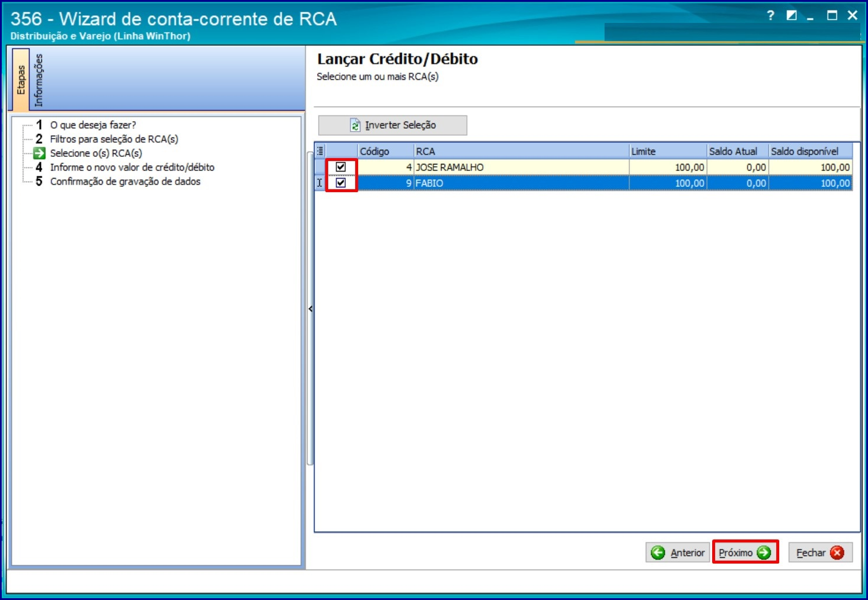Click Saldo Atual value in FABIO row
This screenshot has width=868, height=600.
coord(738,183)
